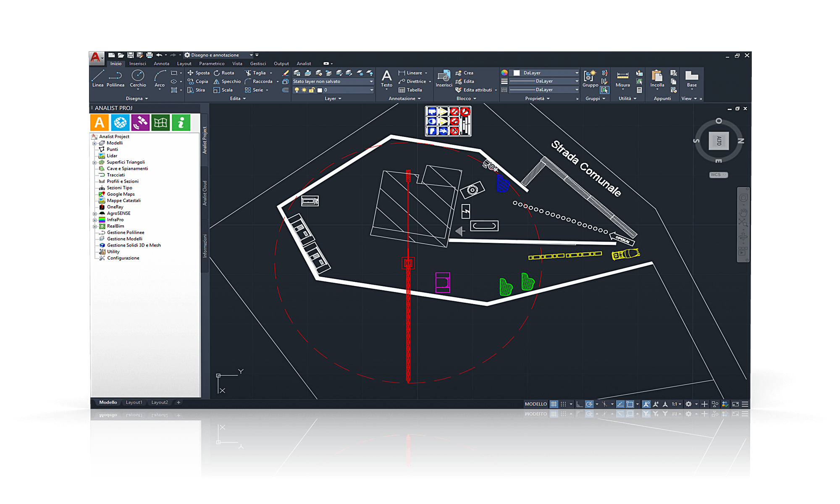This screenshot has height=504, width=840.
Task: Click the white layer color swatch
Action: pos(320,90)
